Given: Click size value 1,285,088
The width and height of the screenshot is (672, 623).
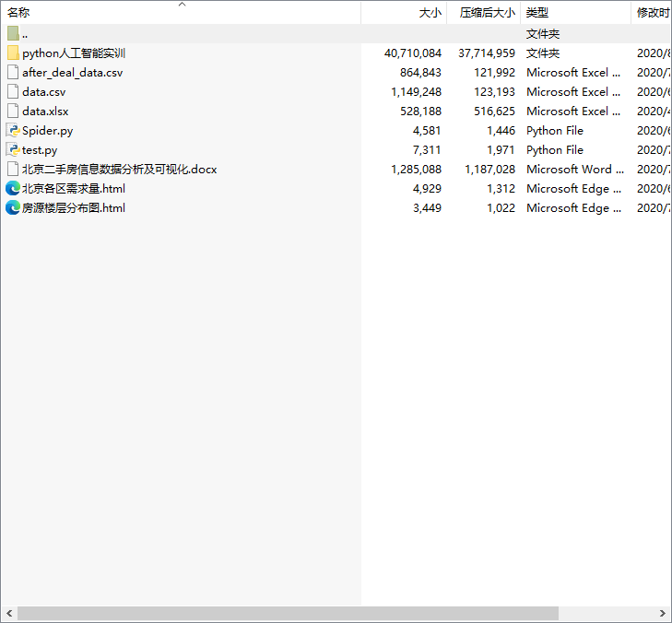Looking at the screenshot, I should [x=416, y=169].
